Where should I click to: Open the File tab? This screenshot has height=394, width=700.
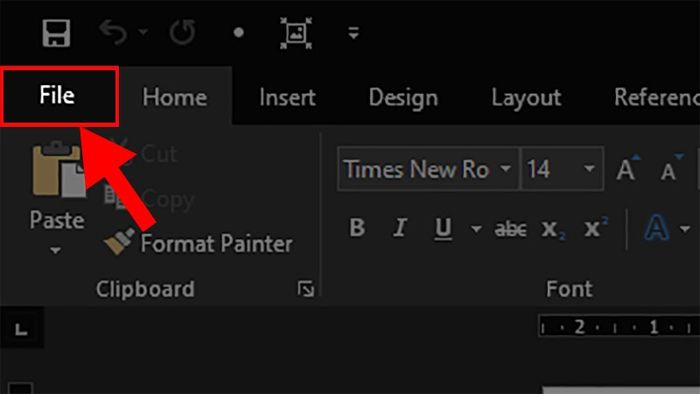[x=59, y=96]
